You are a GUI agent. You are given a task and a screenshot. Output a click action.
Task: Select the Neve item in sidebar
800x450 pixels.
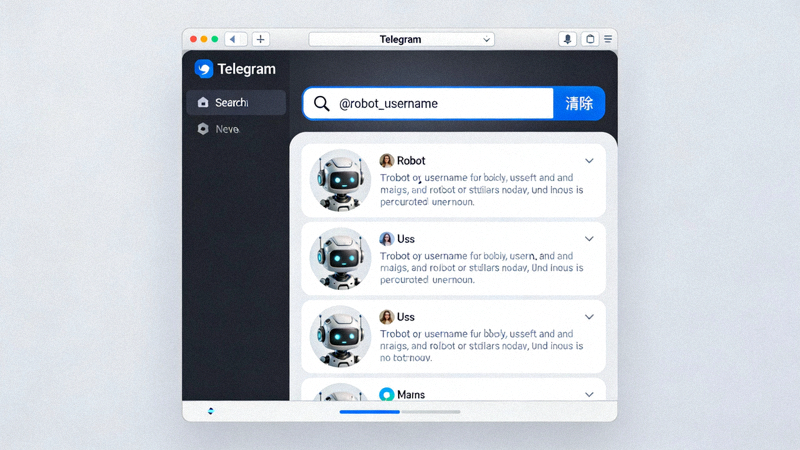[x=226, y=129]
